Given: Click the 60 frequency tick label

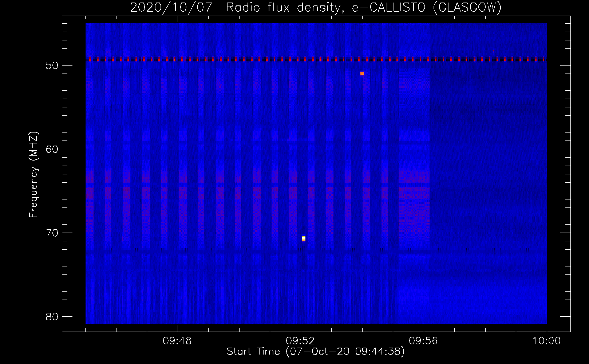Looking at the screenshot, I should click(52, 149).
